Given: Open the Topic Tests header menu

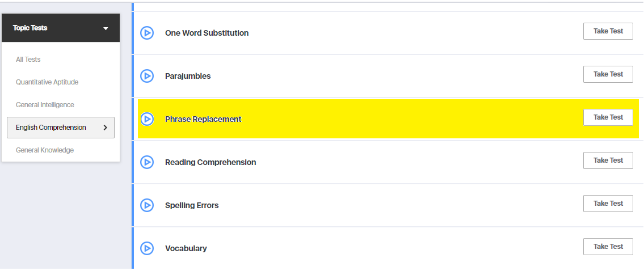Looking at the screenshot, I should [x=31, y=28].
